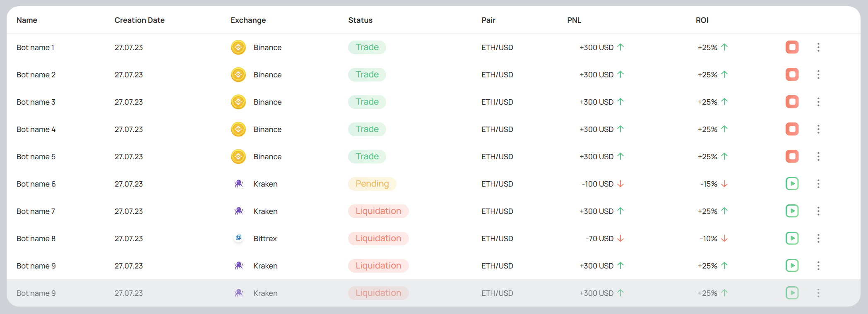Click the Pending status badge
The width and height of the screenshot is (868, 314).
pos(372,184)
